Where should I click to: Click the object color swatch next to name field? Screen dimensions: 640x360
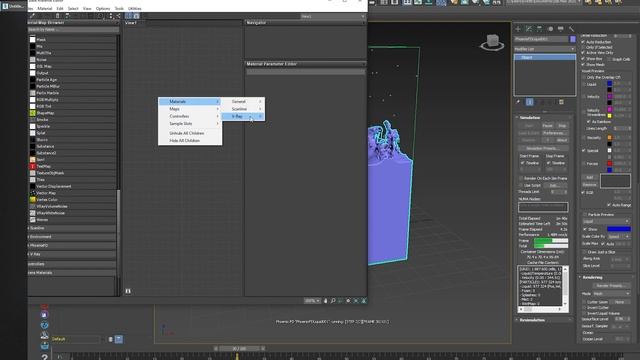(x=573, y=39)
